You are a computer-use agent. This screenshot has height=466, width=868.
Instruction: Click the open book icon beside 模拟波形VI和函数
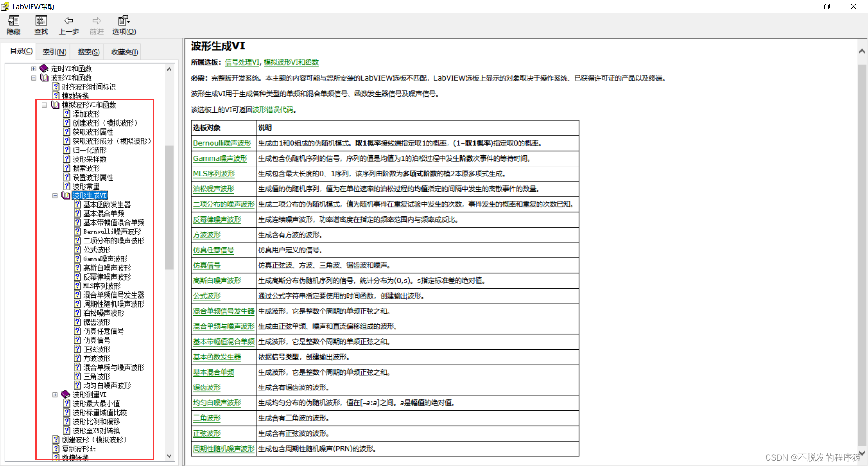(x=55, y=105)
